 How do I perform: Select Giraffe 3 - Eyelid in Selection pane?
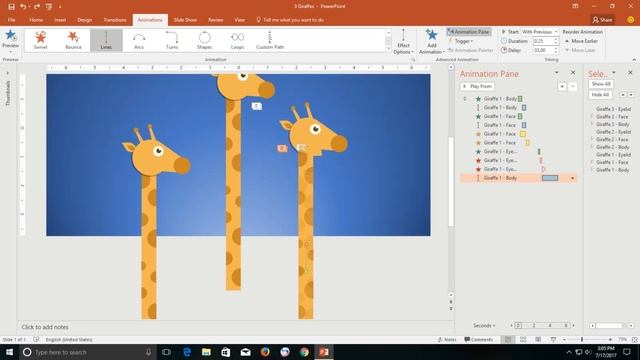tap(613, 109)
